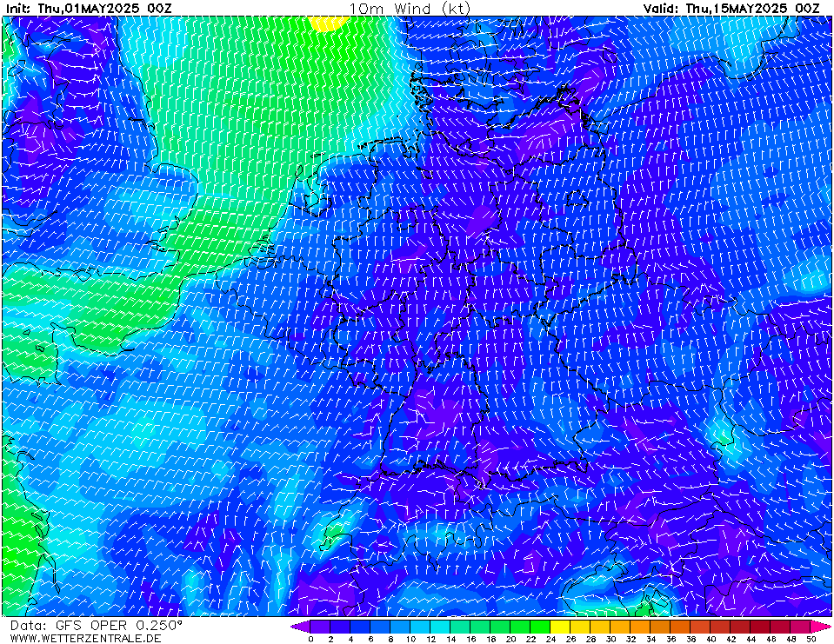Image resolution: width=834 pixels, height=644 pixels.
Task: Select the blue 4–6 kt colorbar swatch
Action: tap(360, 627)
